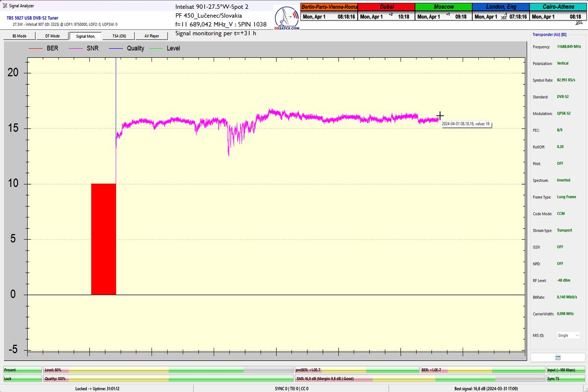Open the TSA (OK) tab
The height and width of the screenshot is (392, 588).
click(119, 36)
